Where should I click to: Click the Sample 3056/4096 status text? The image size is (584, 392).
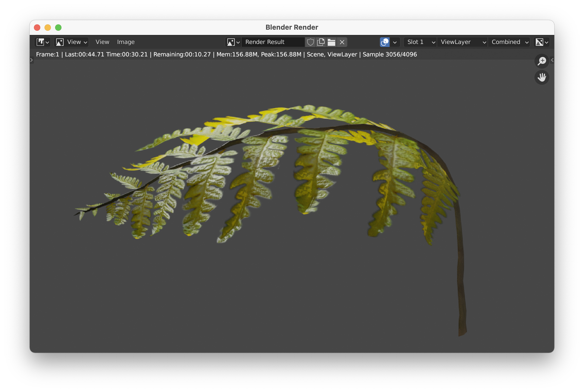(x=390, y=55)
